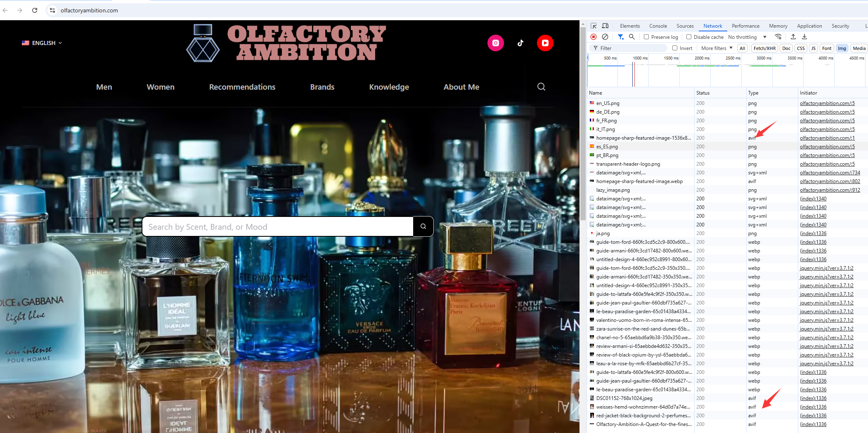Viewport: 868px width, 433px height.
Task: Open the TikTok social link
Action: pos(520,43)
